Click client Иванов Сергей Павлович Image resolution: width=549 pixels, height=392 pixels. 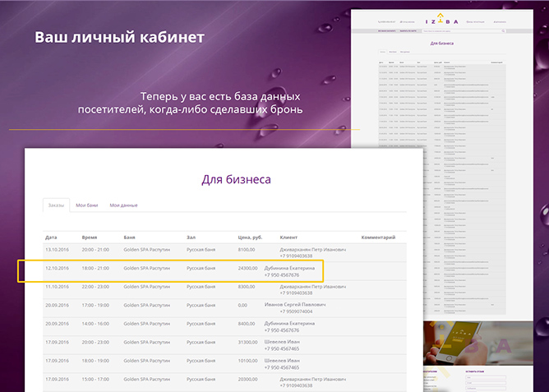pos(295,305)
